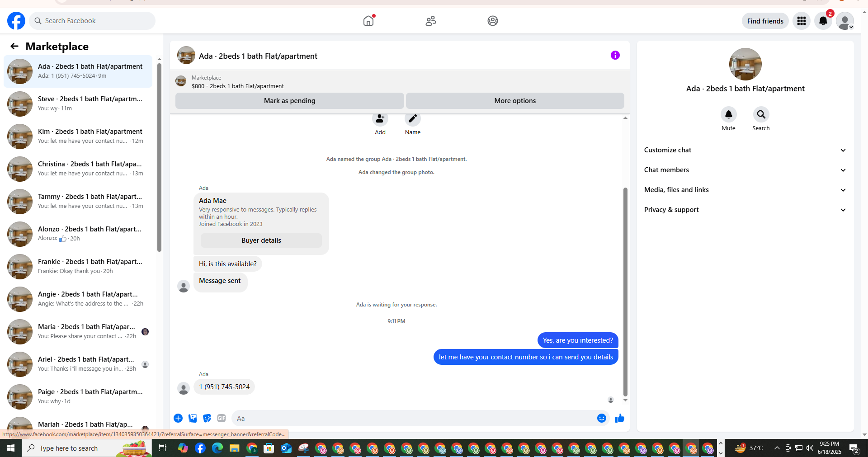Click the 1 (951) 745-5024 message bubble

pyautogui.click(x=224, y=387)
